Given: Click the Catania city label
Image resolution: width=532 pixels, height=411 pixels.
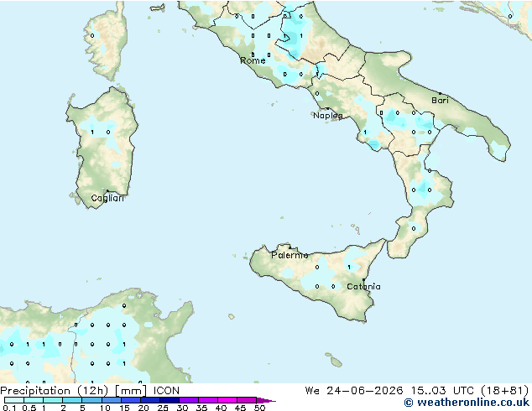Looking at the screenshot, I should click(x=363, y=287).
